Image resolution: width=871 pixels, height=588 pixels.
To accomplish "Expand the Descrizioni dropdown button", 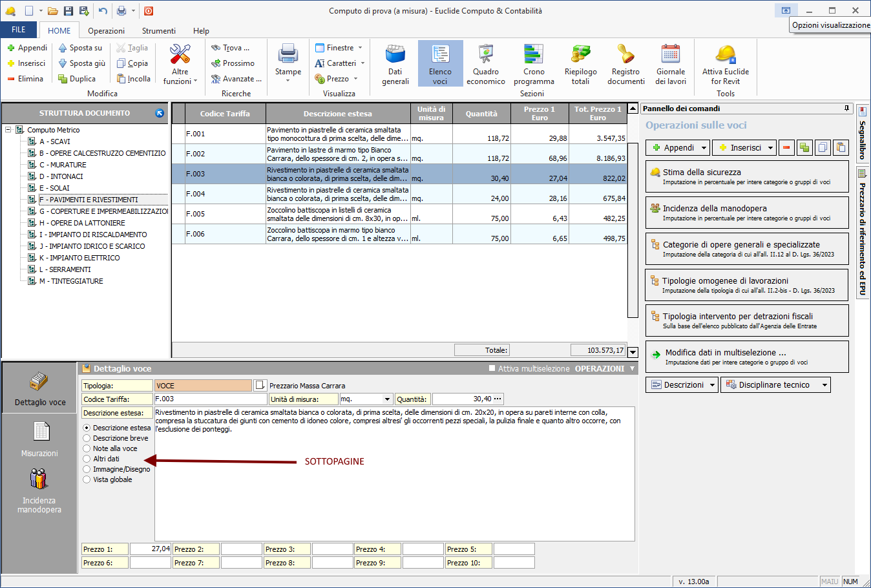I will click(x=713, y=384).
